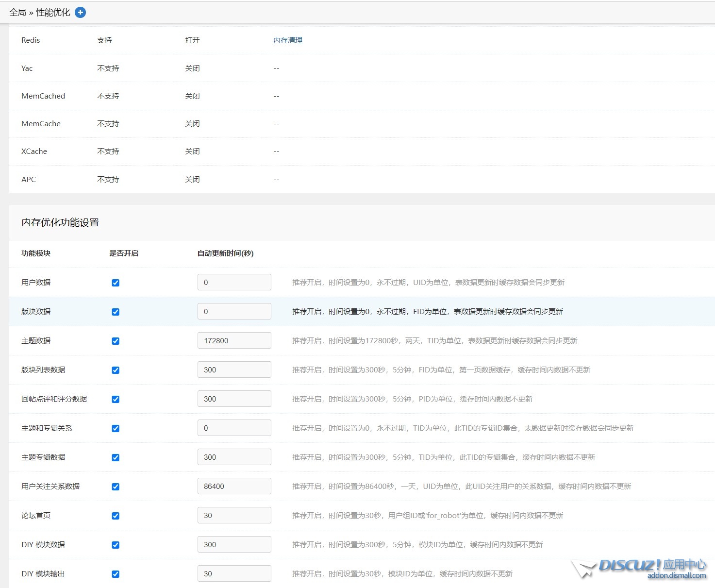Click the 主题数据 row label
715x588 pixels.
pyautogui.click(x=36, y=341)
